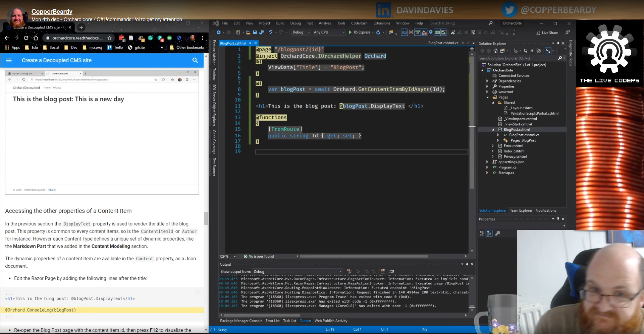644x334 pixels.
Task: Click Home icon in Solution Explorer toolbar
Action: click(x=495, y=51)
